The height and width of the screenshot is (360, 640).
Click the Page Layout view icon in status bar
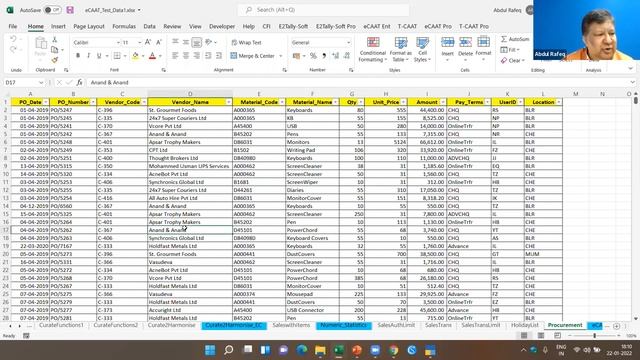pos(541,336)
